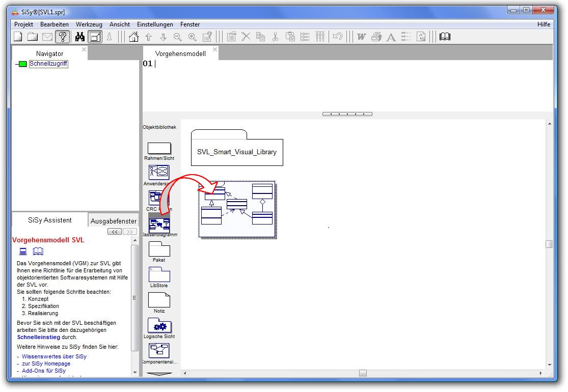Toggle the question mark help mode button
568x392 pixels.
[63, 37]
